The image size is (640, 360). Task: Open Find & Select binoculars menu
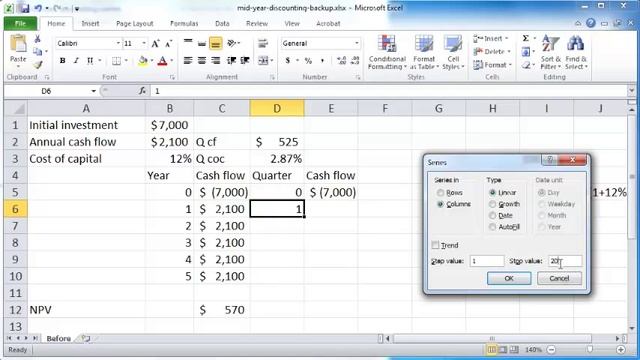tap(576, 52)
